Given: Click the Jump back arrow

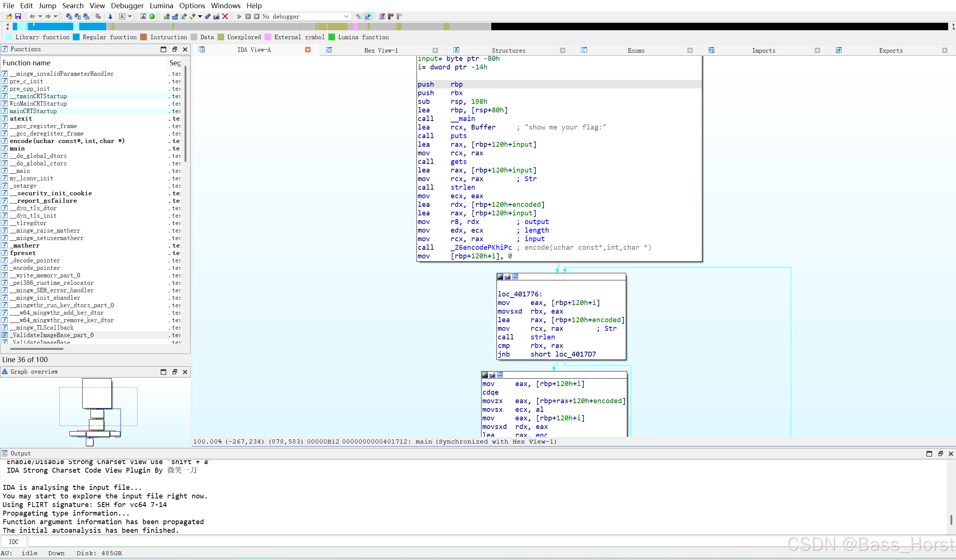Looking at the screenshot, I should 32,16.
